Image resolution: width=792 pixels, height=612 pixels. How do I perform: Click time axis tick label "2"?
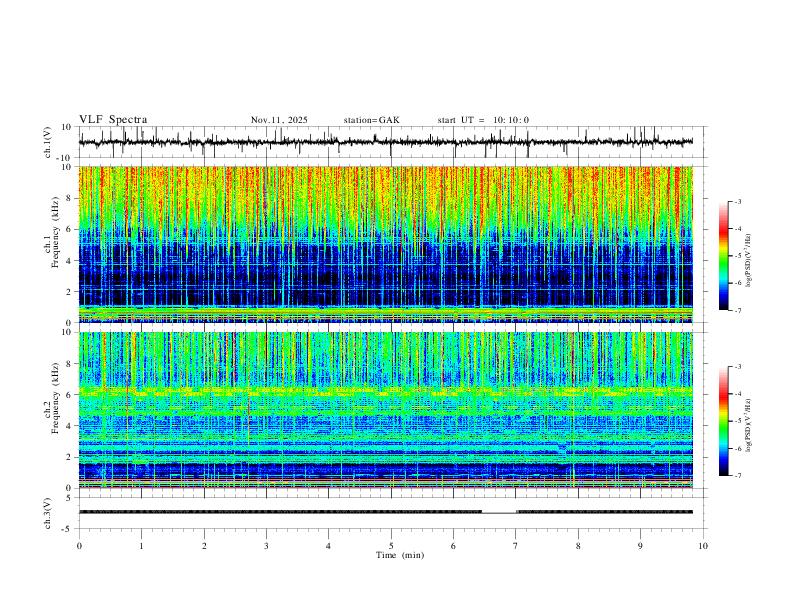coord(204,546)
